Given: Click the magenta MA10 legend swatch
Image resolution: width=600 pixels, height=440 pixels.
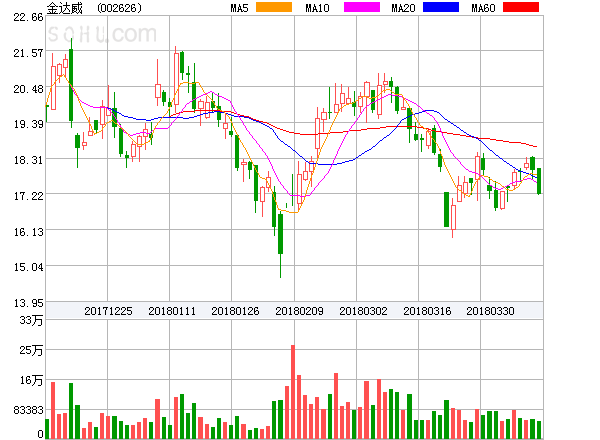Looking at the screenshot, I should pyautogui.click(x=362, y=7).
